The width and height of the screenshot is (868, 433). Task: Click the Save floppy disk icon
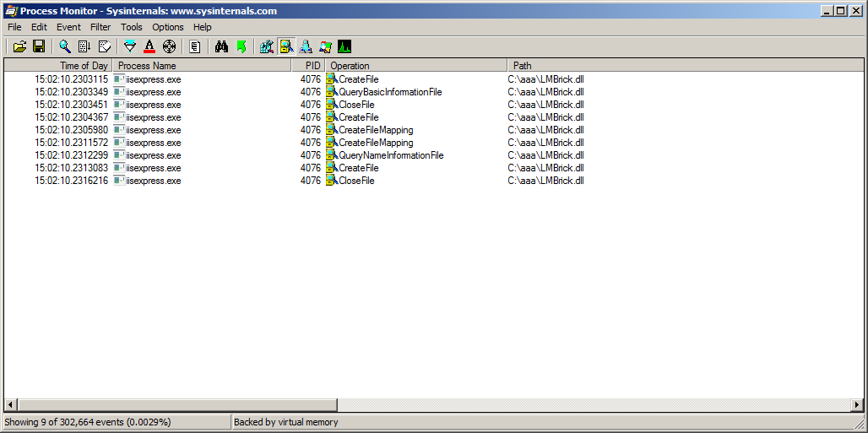click(39, 46)
